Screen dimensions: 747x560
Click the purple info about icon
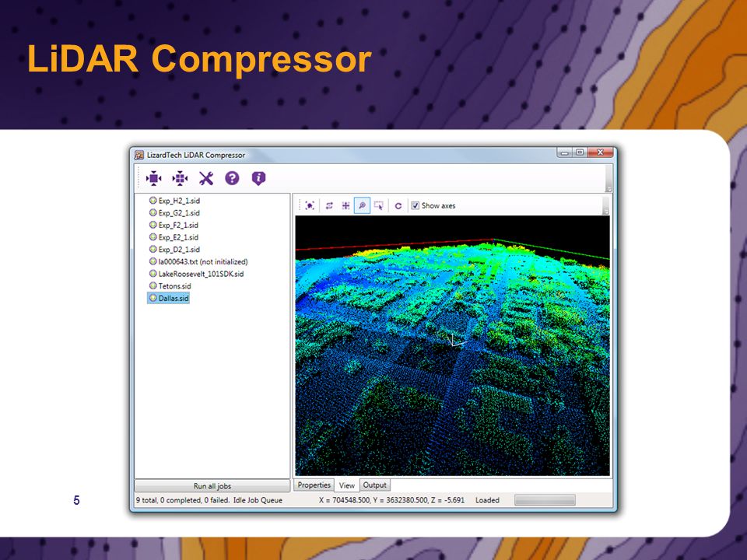(258, 179)
